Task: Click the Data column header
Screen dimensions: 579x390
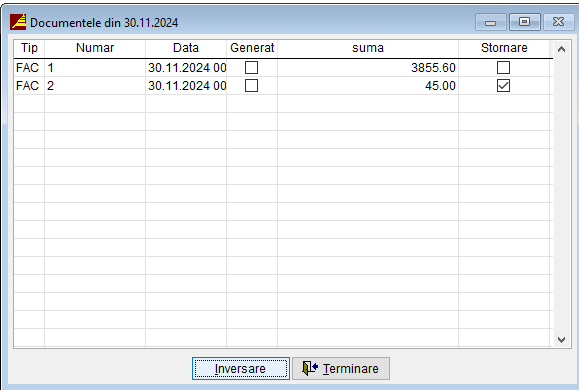Action: (x=186, y=48)
